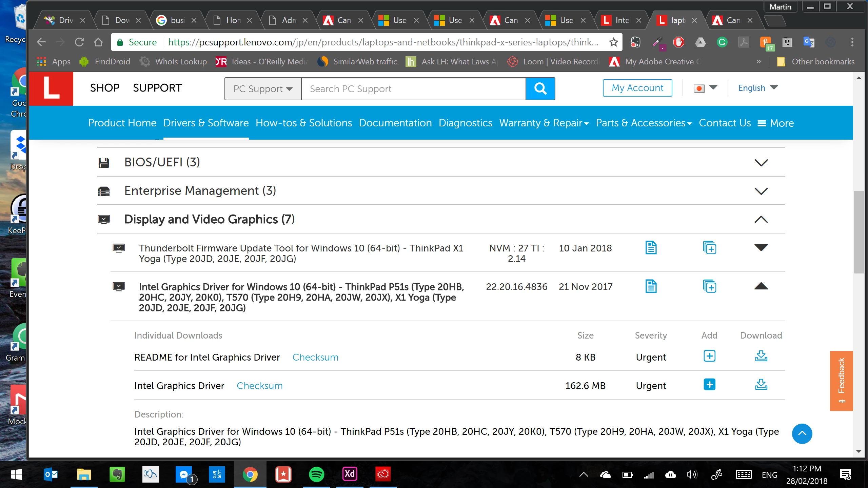
Task: Open the Diagnostics navigation tab
Action: pyautogui.click(x=465, y=123)
